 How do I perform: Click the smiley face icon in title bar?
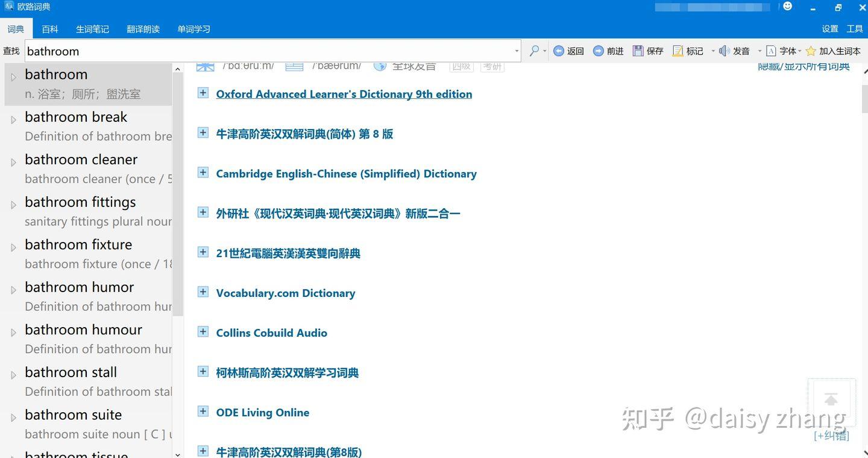(787, 7)
